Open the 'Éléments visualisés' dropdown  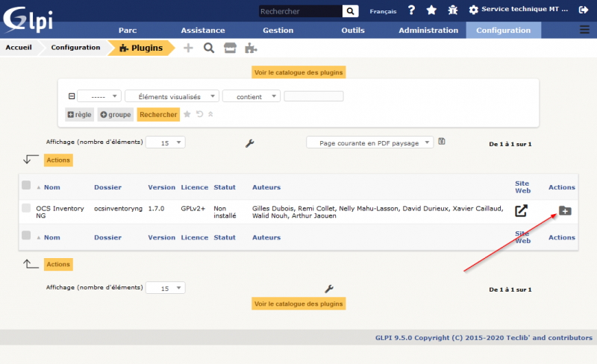tap(172, 96)
